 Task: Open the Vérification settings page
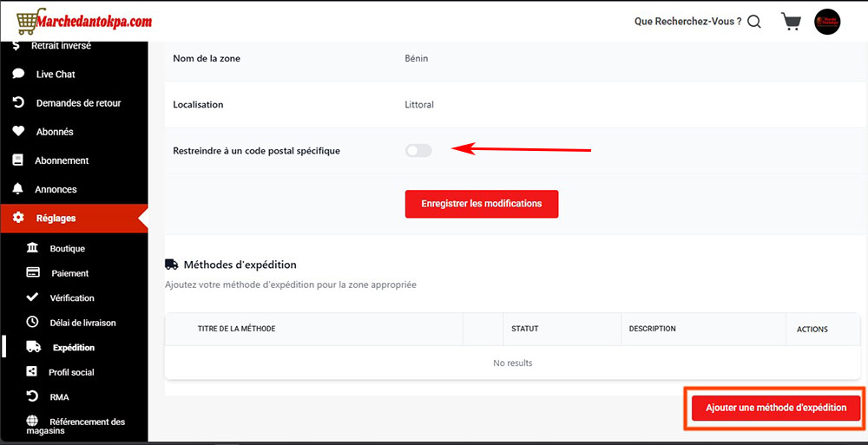[72, 298]
